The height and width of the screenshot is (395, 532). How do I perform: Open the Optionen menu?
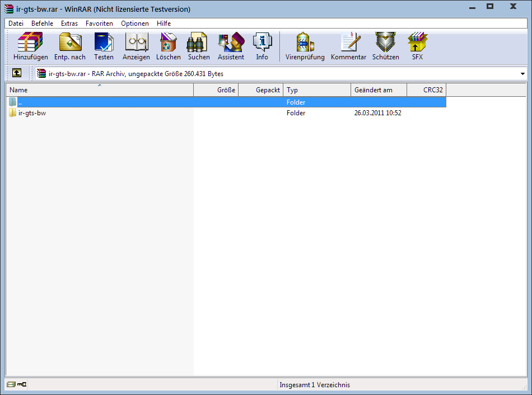tap(135, 23)
